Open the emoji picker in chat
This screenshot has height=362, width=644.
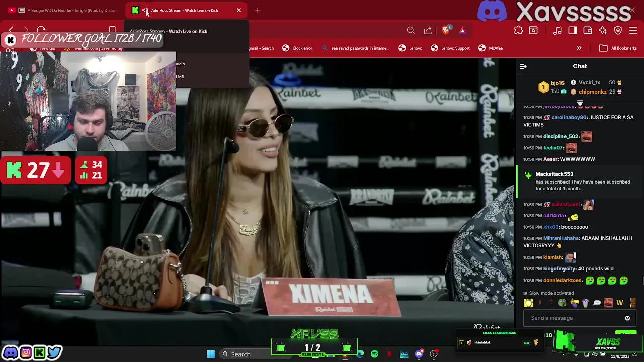pos(627,318)
